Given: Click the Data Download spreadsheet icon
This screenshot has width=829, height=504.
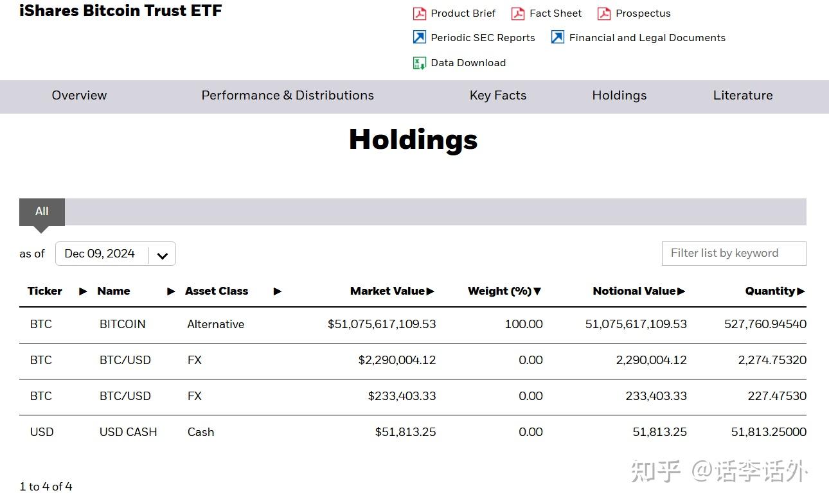Looking at the screenshot, I should (x=420, y=63).
